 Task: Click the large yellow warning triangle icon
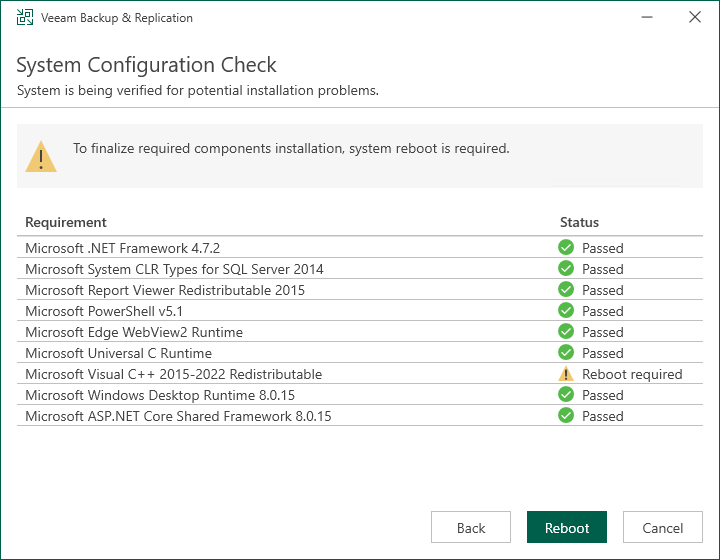coord(41,157)
